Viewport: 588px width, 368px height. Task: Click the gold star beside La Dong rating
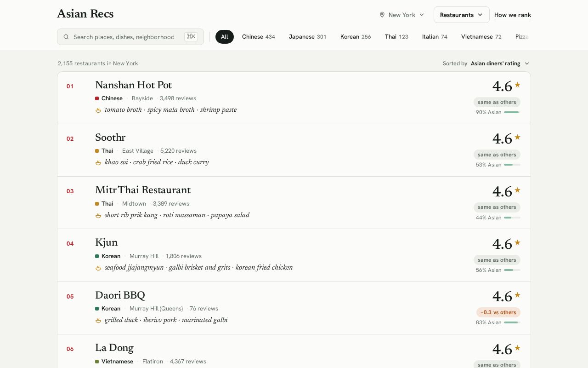(x=517, y=348)
